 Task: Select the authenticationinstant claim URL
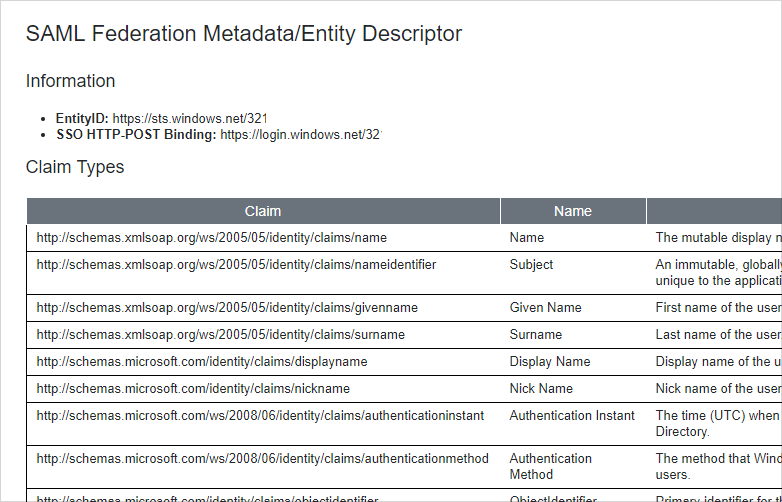click(260, 416)
